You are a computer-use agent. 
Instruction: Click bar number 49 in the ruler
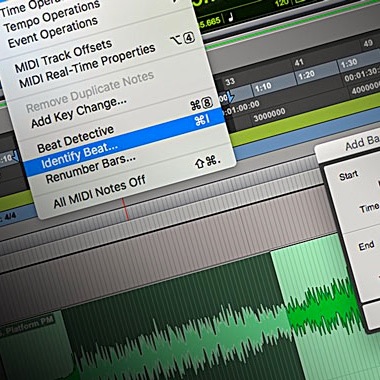pyautogui.click(x=368, y=43)
